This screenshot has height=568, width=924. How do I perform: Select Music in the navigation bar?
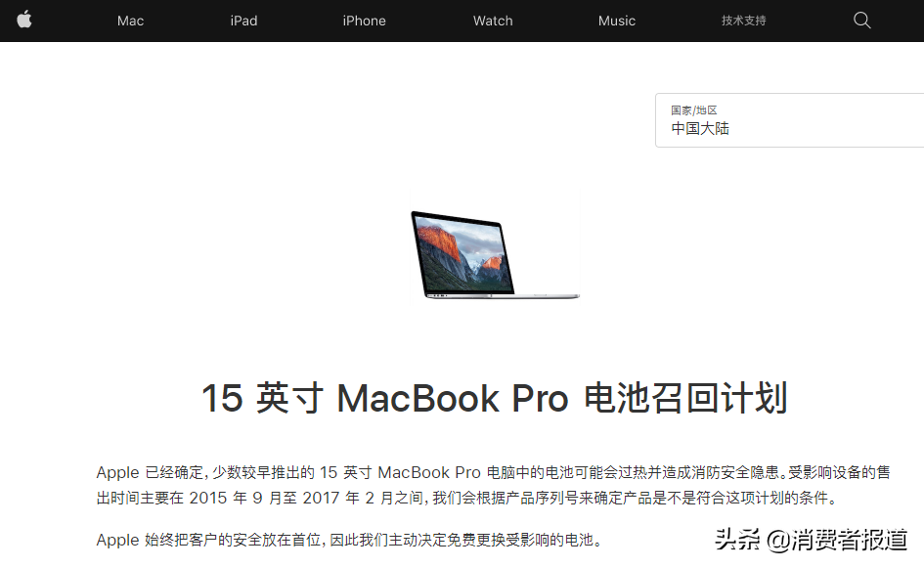(x=617, y=21)
